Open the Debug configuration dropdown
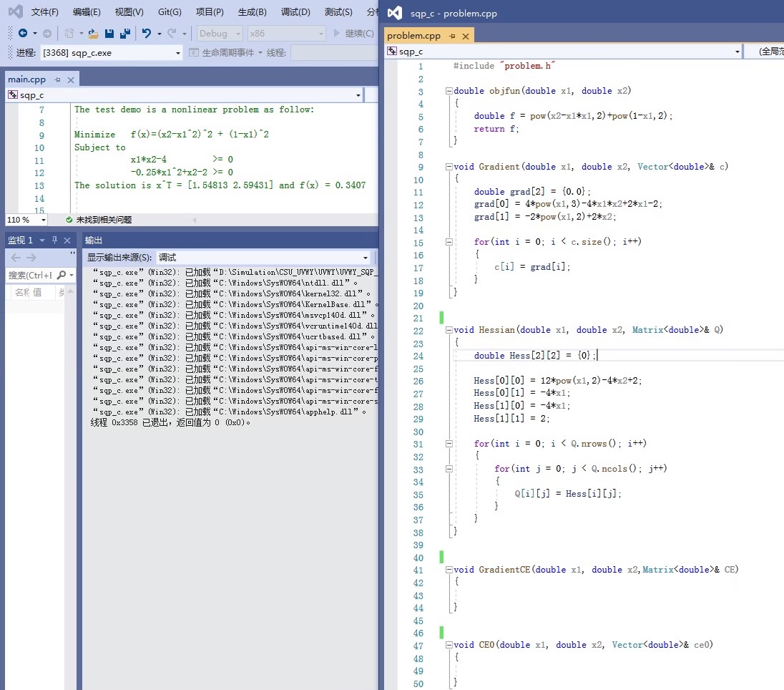The height and width of the screenshot is (690, 784). click(x=238, y=34)
